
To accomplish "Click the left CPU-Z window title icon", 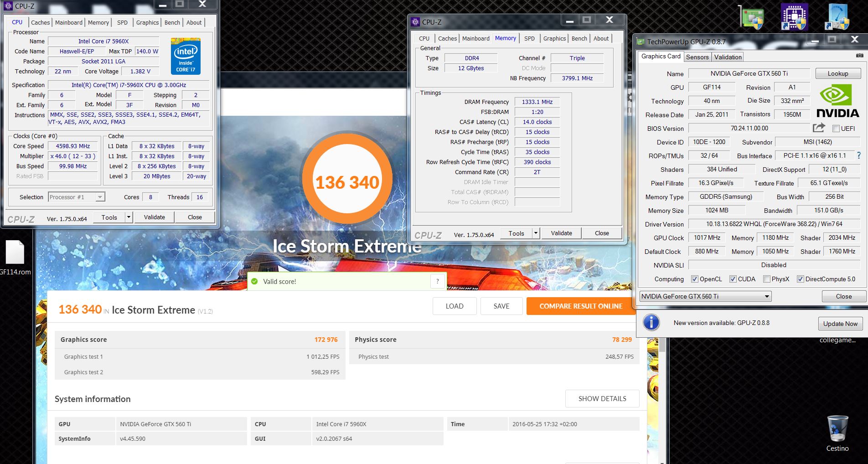I will tap(8, 6).
